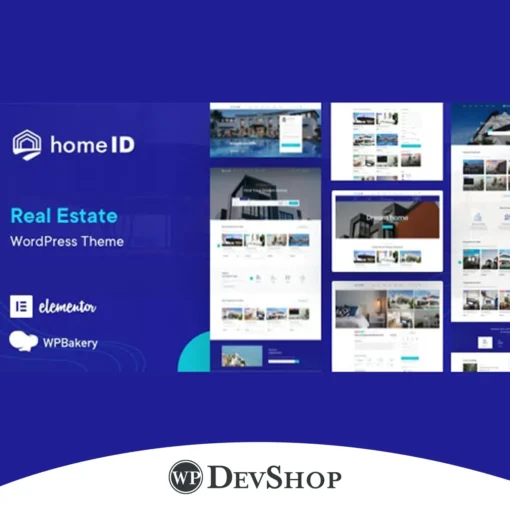The image size is (510, 510).
Task: Click the "WordPress Theme" subtitle
Action: pyautogui.click(x=67, y=241)
